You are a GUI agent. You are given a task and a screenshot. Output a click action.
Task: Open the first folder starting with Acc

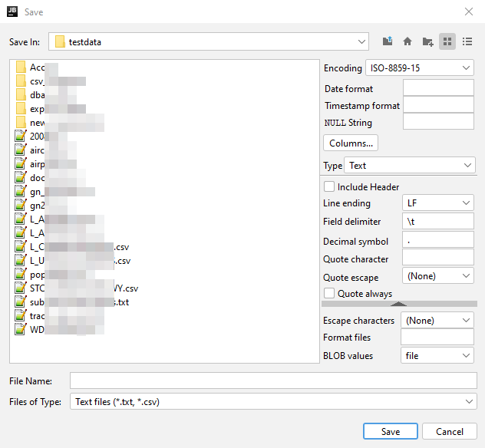pyautogui.click(x=37, y=68)
